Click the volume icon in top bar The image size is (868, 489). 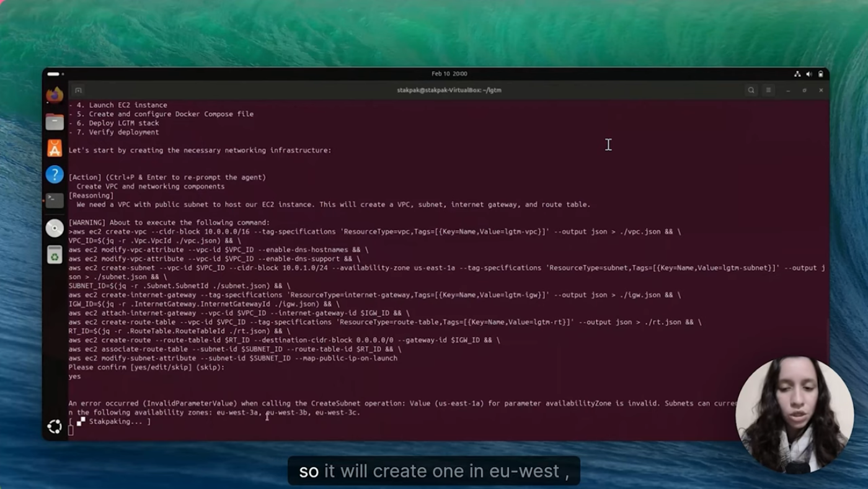click(809, 74)
